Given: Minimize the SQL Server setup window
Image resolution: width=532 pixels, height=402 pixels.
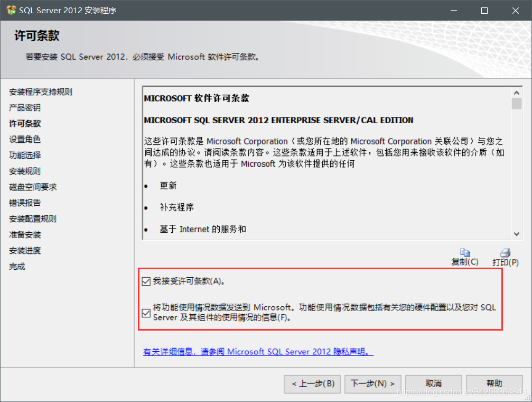Looking at the screenshot, I should [454, 10].
